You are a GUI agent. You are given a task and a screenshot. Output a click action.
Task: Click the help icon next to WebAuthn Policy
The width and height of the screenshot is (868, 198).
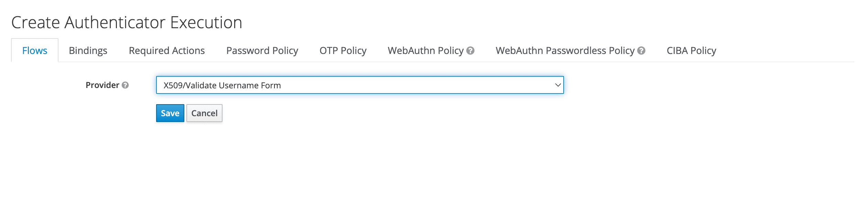pos(470,51)
